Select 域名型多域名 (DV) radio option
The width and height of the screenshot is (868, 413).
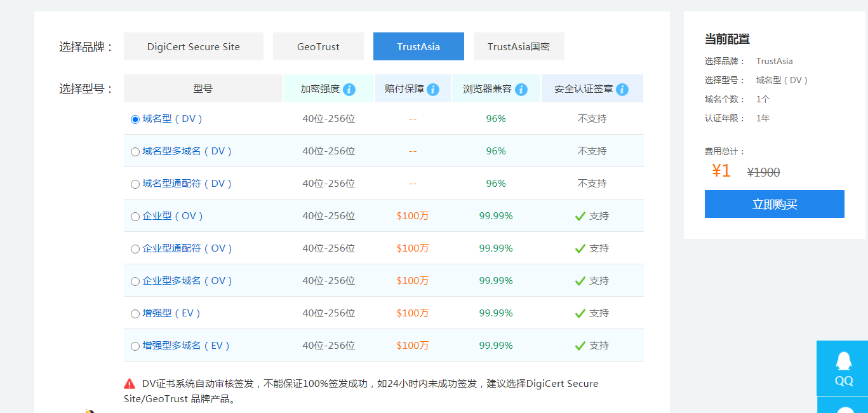[135, 152]
